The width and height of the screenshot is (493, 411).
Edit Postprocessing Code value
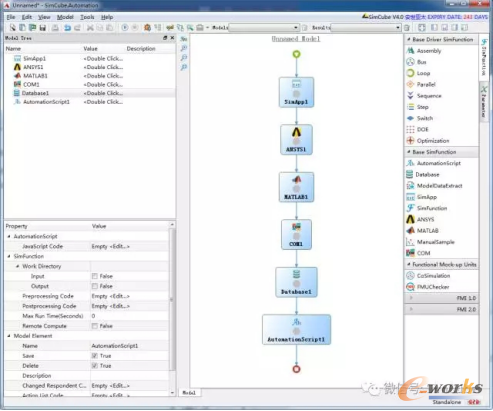point(129,306)
